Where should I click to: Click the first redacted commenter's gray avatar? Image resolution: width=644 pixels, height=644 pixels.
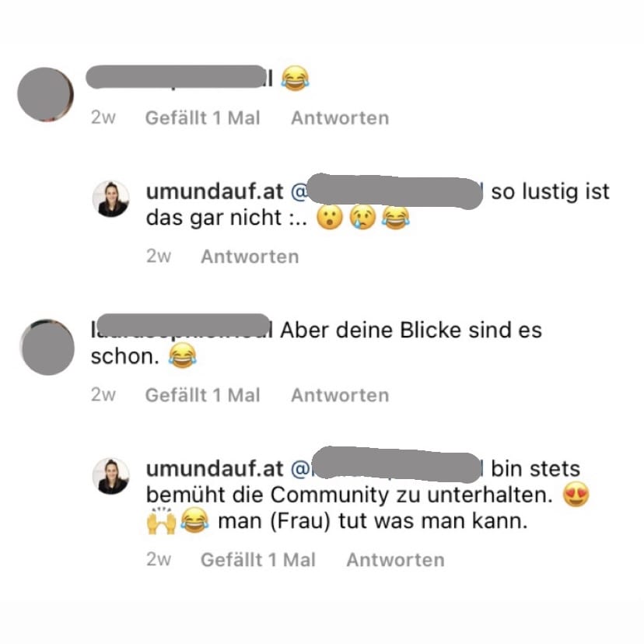click(x=46, y=94)
